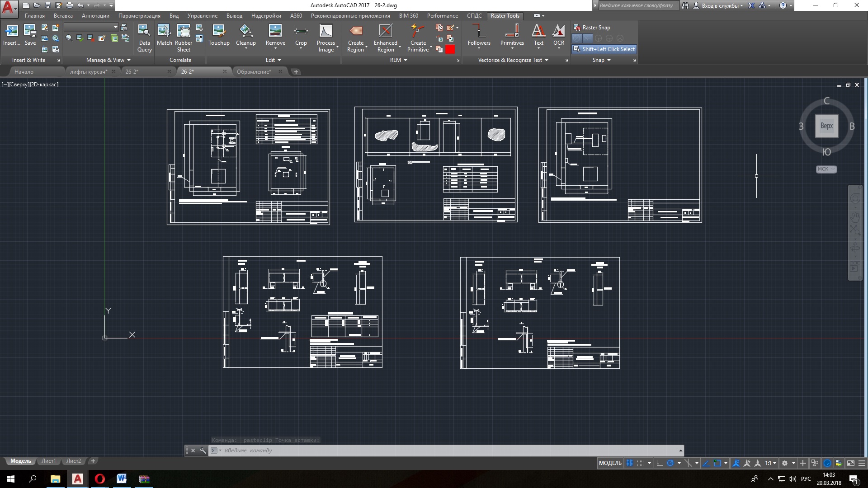
Task: Open Word from the Windows taskbar
Action: (x=122, y=479)
